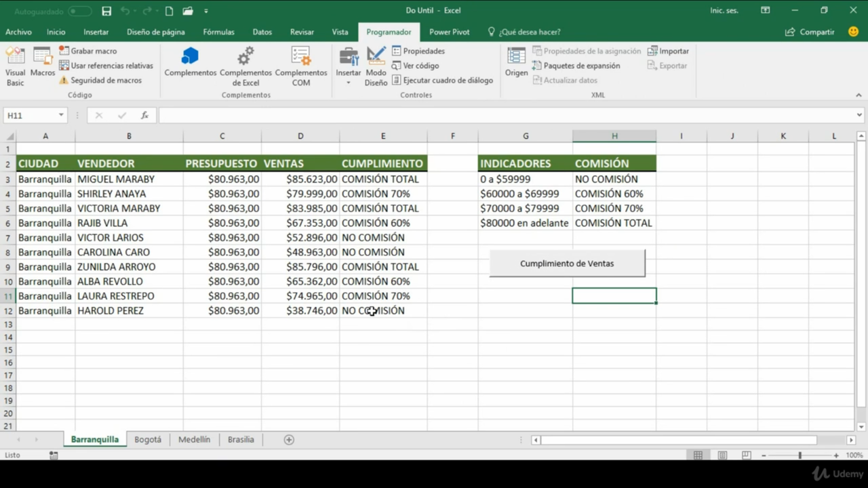868x488 pixels.
Task: Click the Compartir button
Action: (x=810, y=32)
